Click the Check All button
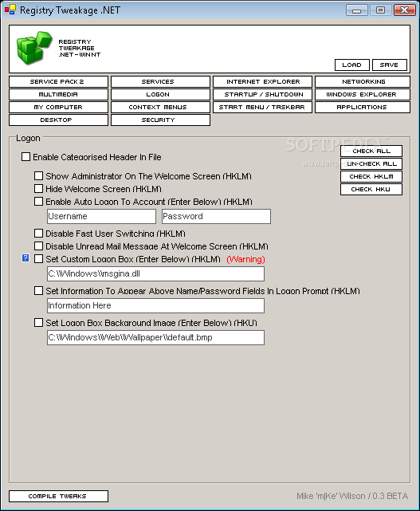 371,151
